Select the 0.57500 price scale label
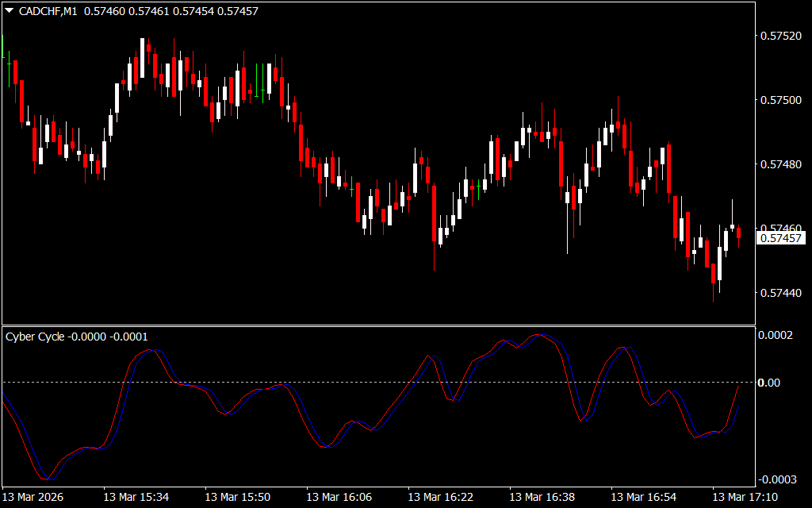The width and height of the screenshot is (812, 508). 780,100
